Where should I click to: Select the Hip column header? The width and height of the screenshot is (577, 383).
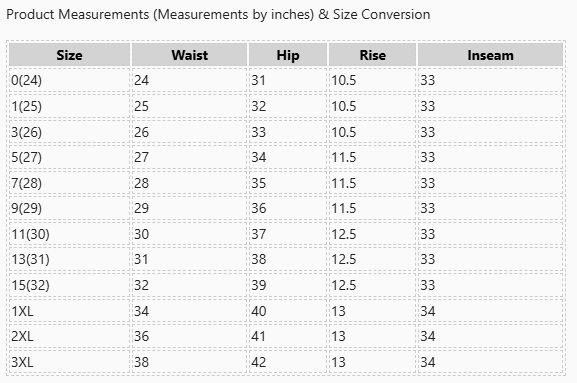coord(288,55)
